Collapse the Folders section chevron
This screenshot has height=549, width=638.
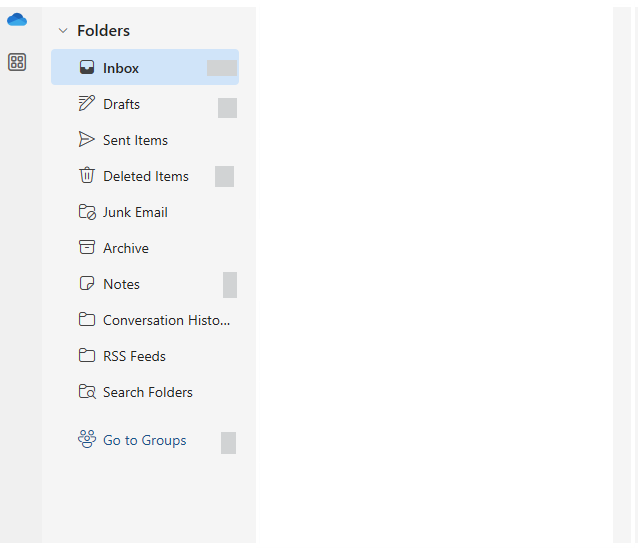point(63,31)
